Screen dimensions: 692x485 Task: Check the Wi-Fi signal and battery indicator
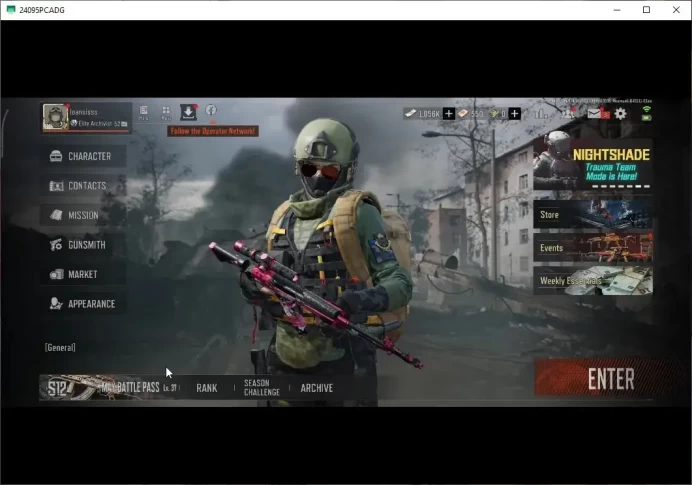coord(647,113)
